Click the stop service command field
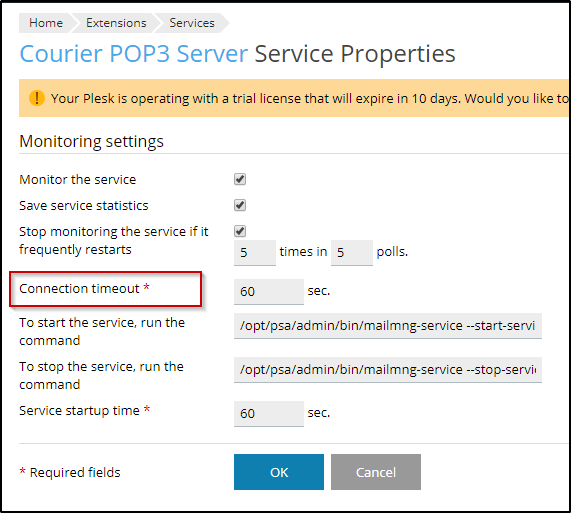Image resolution: width=571 pixels, height=513 pixels. click(388, 370)
